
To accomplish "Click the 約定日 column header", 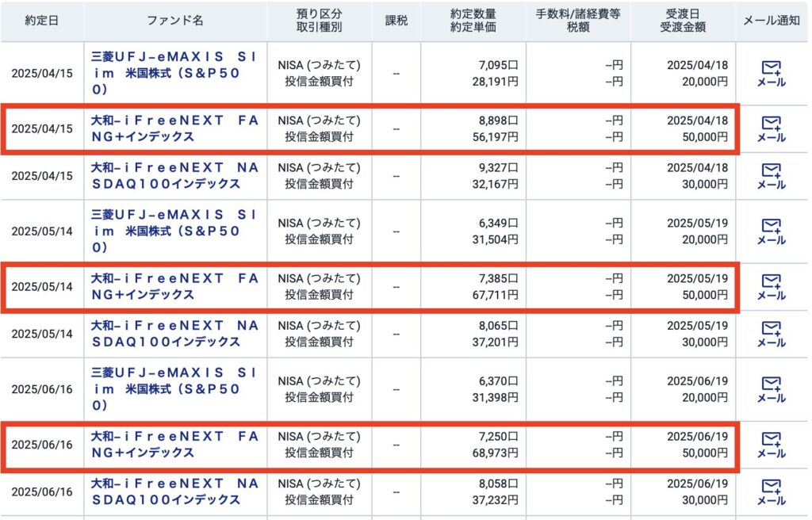I will pyautogui.click(x=41, y=21).
